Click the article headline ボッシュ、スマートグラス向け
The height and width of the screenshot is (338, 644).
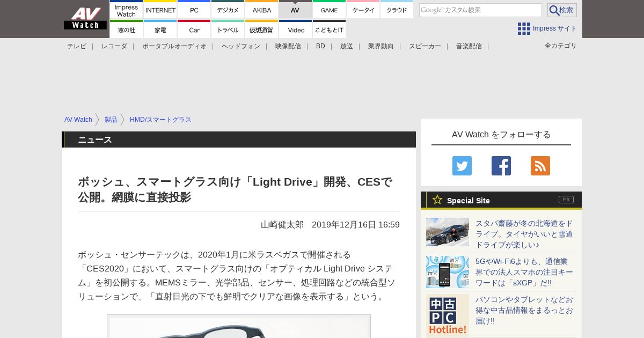click(235, 189)
